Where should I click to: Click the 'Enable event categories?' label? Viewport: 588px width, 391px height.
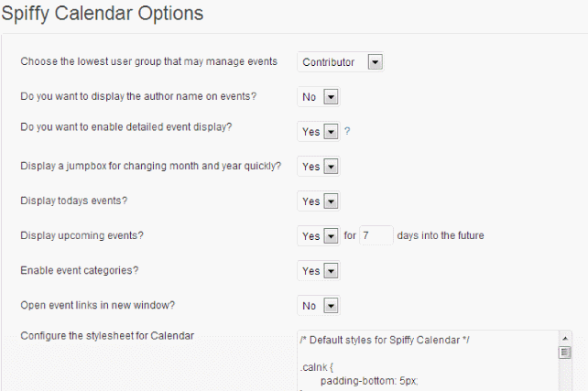(80, 270)
